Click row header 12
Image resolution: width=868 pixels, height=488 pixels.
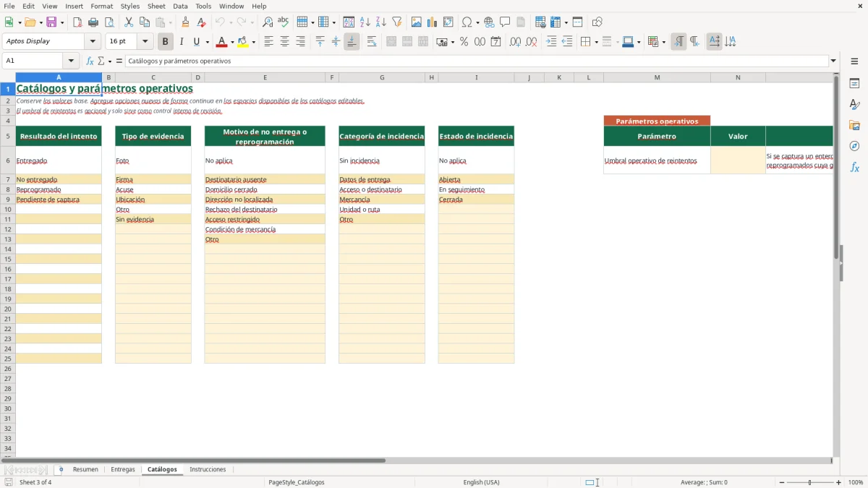coord(8,229)
